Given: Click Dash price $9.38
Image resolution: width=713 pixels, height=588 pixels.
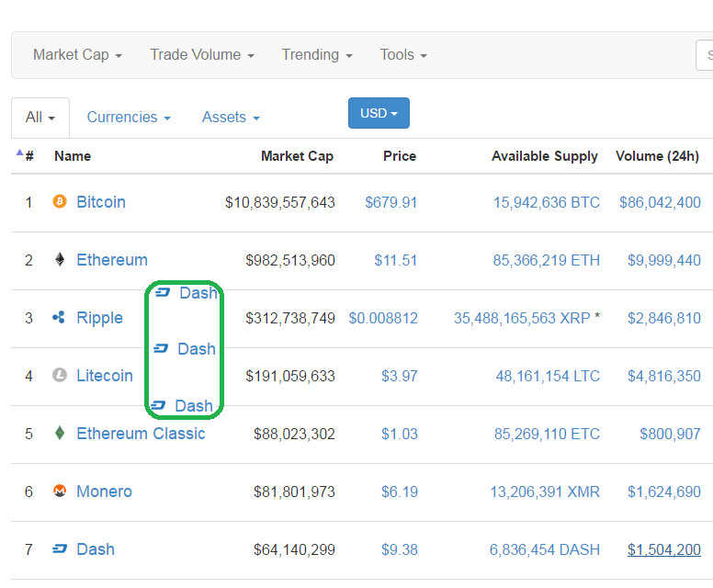Looking at the screenshot, I should click(x=400, y=549).
